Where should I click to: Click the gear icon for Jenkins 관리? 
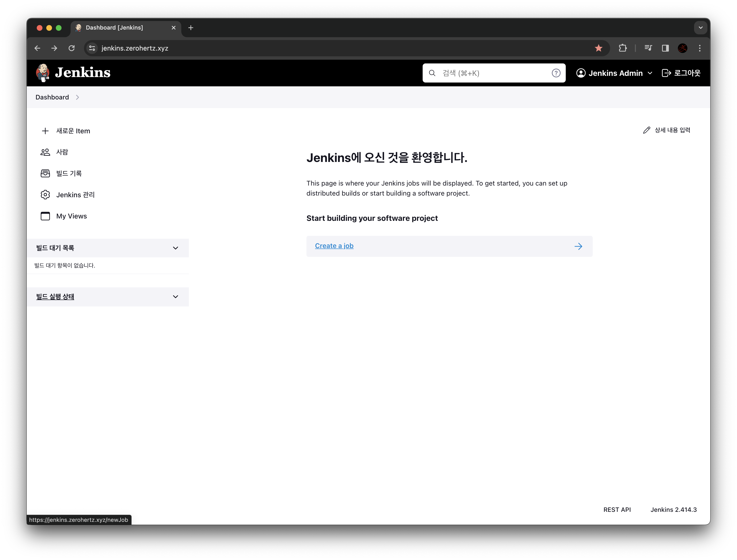[x=45, y=195]
